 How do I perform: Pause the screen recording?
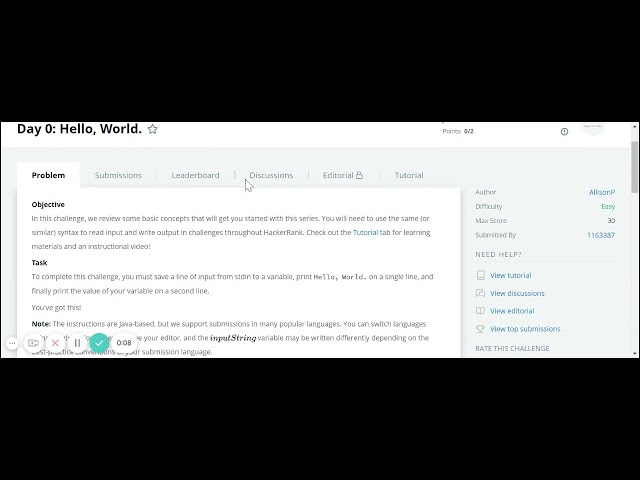[77, 343]
